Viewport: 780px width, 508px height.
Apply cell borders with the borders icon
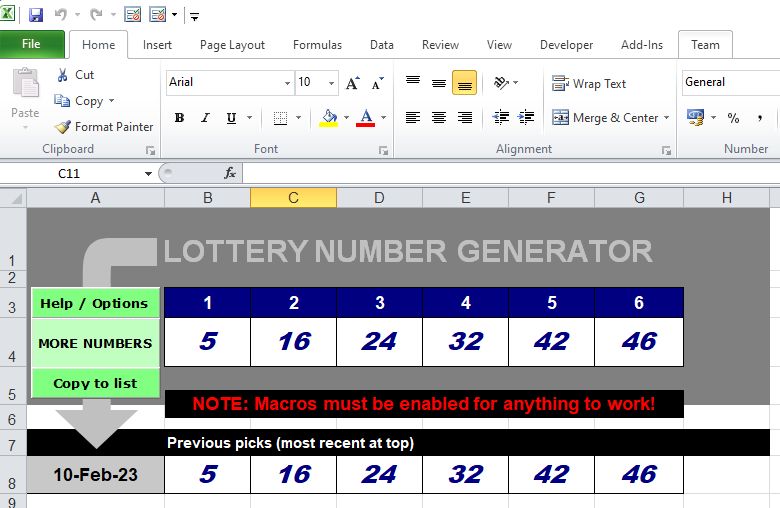281,118
